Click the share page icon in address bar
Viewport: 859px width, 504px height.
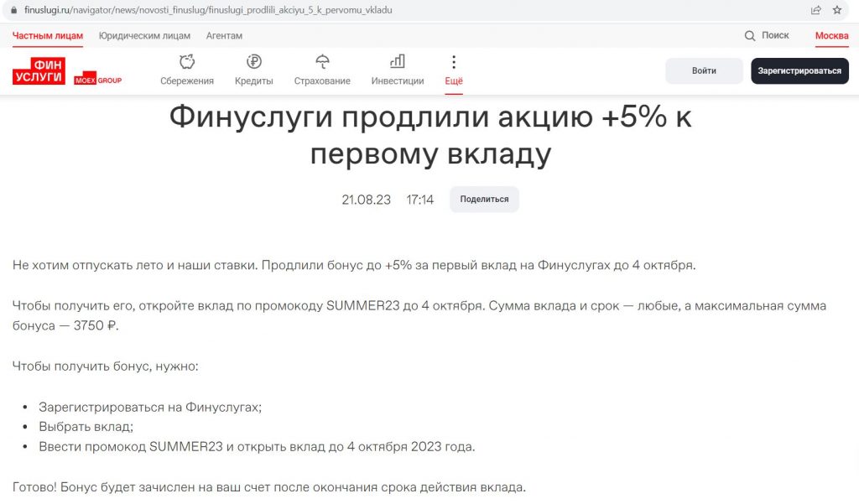[815, 10]
